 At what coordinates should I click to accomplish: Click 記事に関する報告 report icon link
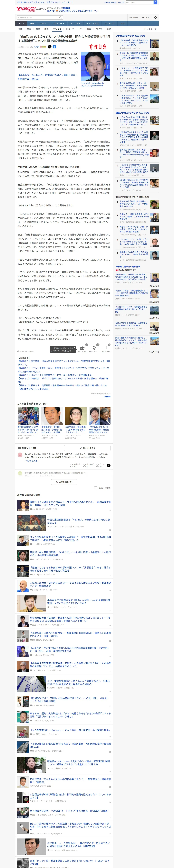click(26, 351)
